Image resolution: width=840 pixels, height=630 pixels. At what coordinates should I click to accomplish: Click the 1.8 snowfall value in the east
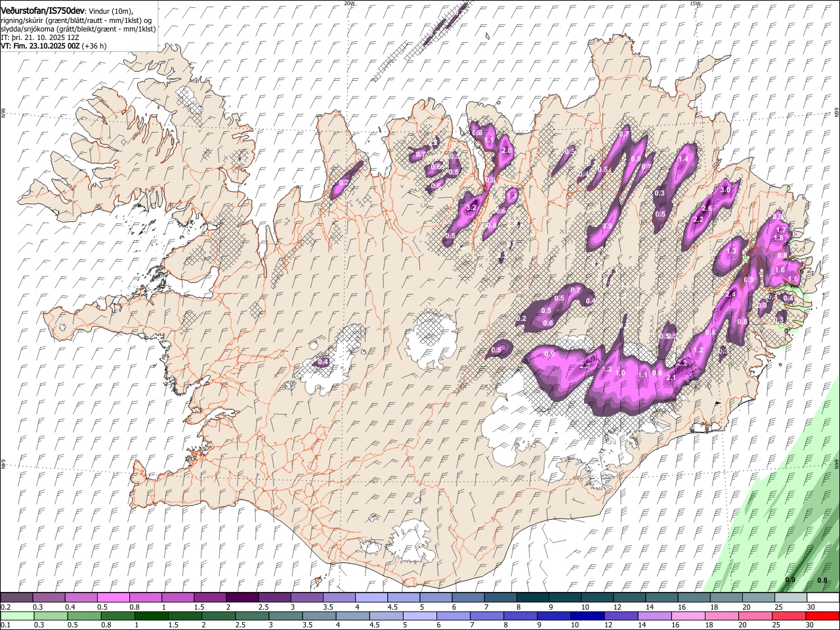778,238
